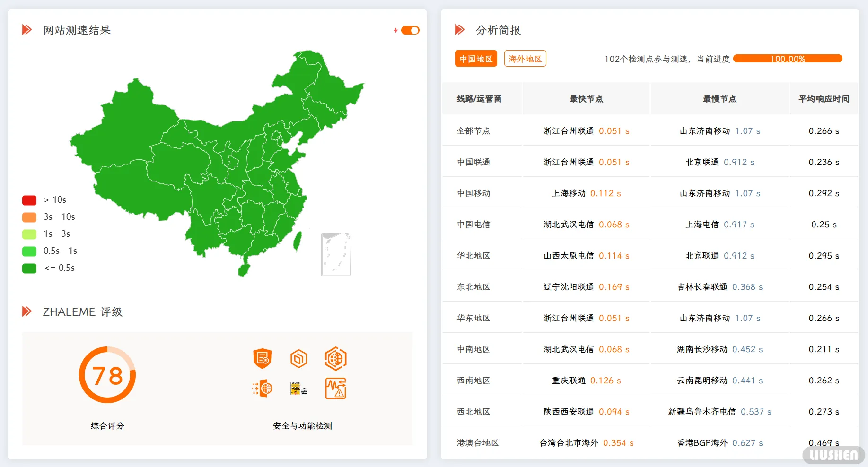Expand the 中国电信 line results

pos(473,224)
